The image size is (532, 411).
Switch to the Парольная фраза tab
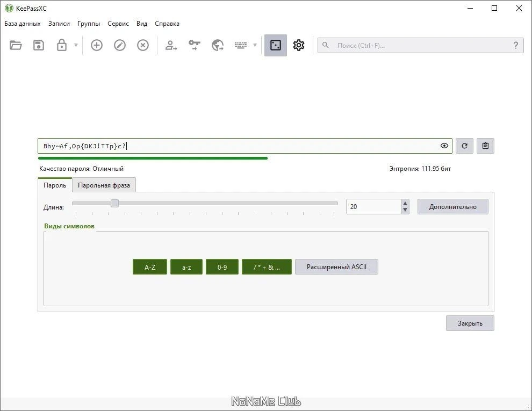[104, 185]
